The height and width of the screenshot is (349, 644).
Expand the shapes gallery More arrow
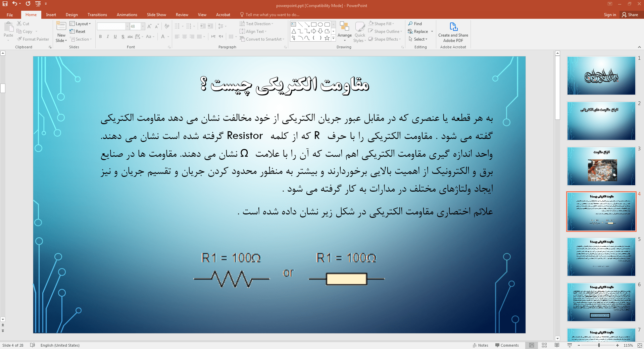(333, 38)
